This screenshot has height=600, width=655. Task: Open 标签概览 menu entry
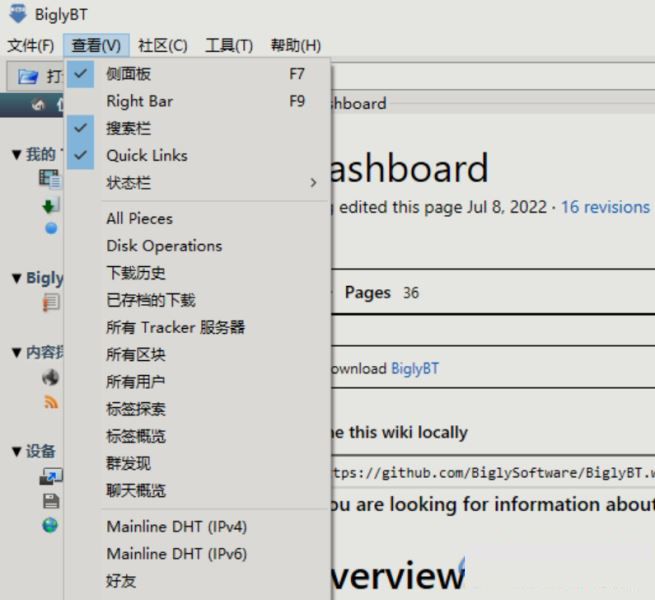197,436
